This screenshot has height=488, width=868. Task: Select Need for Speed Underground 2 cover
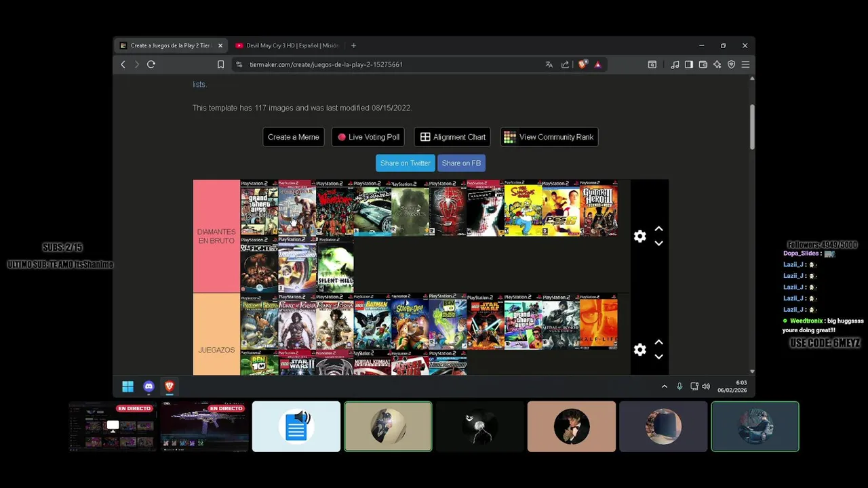297,264
